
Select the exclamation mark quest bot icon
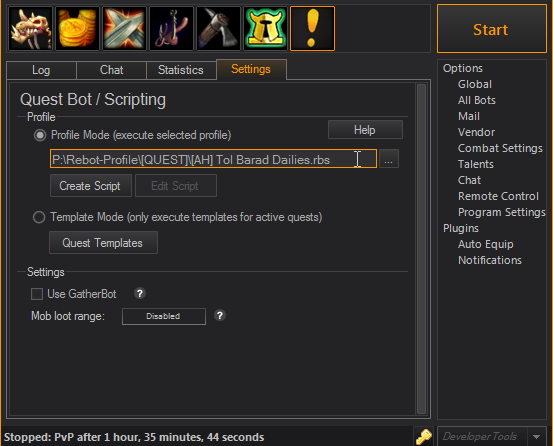312,29
